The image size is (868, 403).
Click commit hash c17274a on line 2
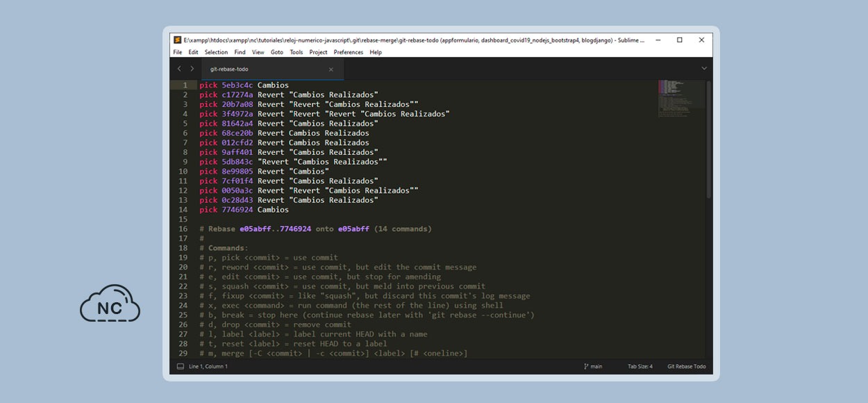[x=237, y=94]
